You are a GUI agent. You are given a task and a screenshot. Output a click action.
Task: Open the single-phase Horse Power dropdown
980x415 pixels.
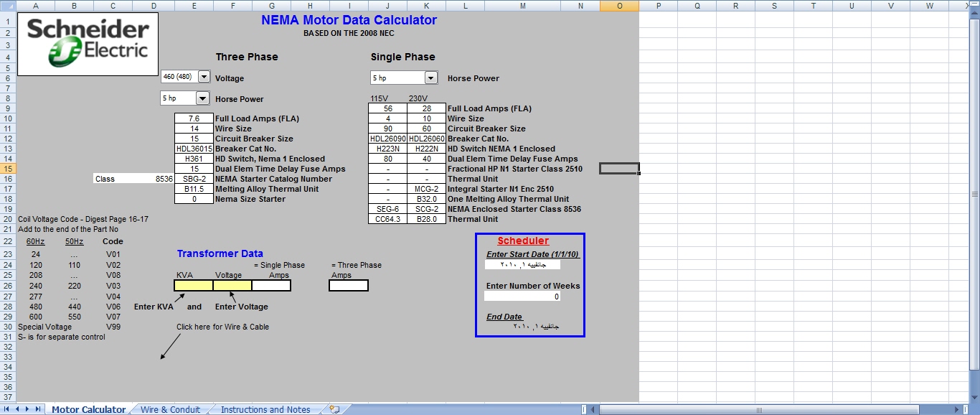tap(430, 78)
